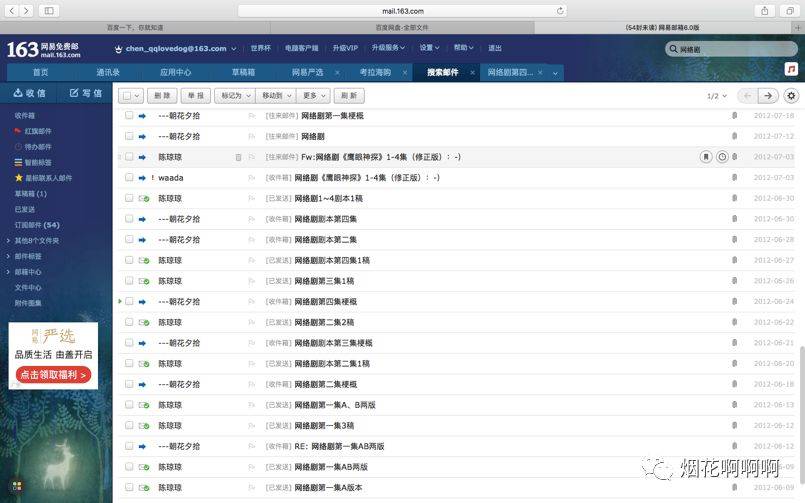Image resolution: width=805 pixels, height=503 pixels.
Task: Close the 考拉海购 tab
Action: click(405, 72)
